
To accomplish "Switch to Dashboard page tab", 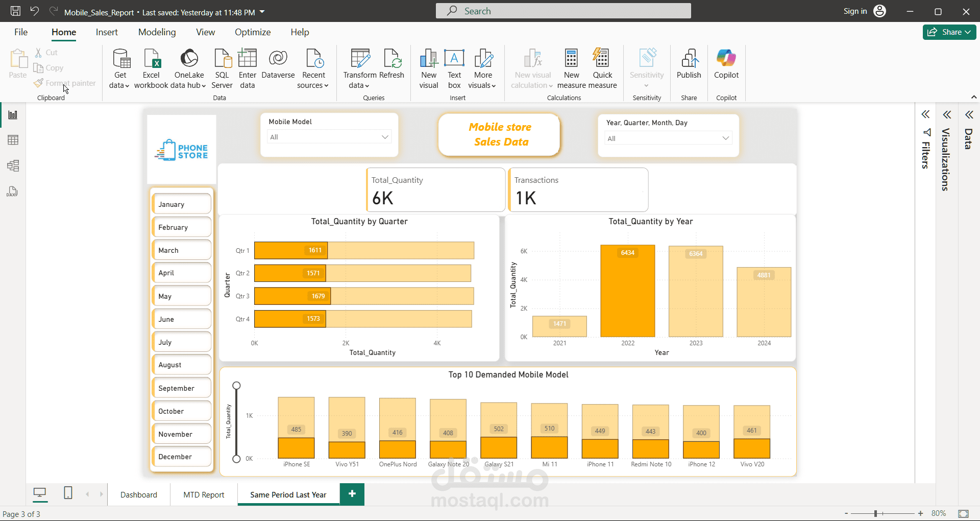I will click(x=139, y=494).
